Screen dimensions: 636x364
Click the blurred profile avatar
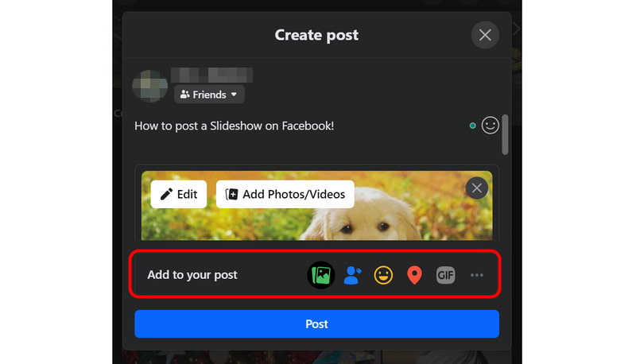point(150,86)
